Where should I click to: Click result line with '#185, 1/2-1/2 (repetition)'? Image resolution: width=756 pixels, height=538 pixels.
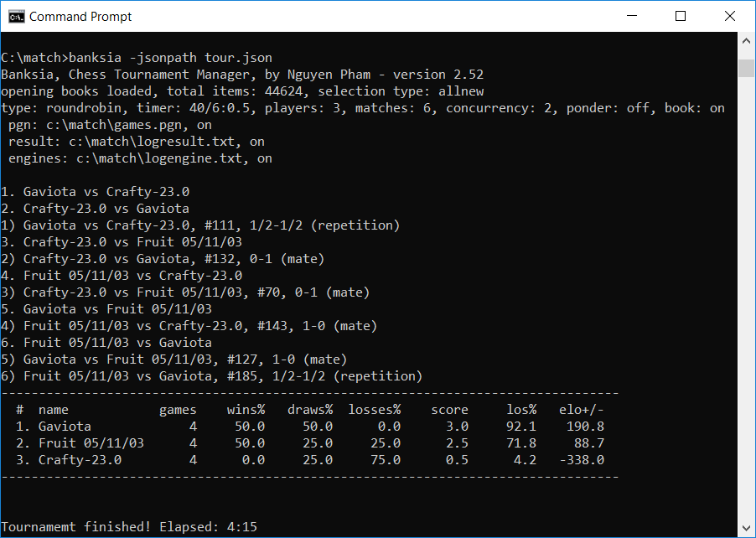(212, 376)
